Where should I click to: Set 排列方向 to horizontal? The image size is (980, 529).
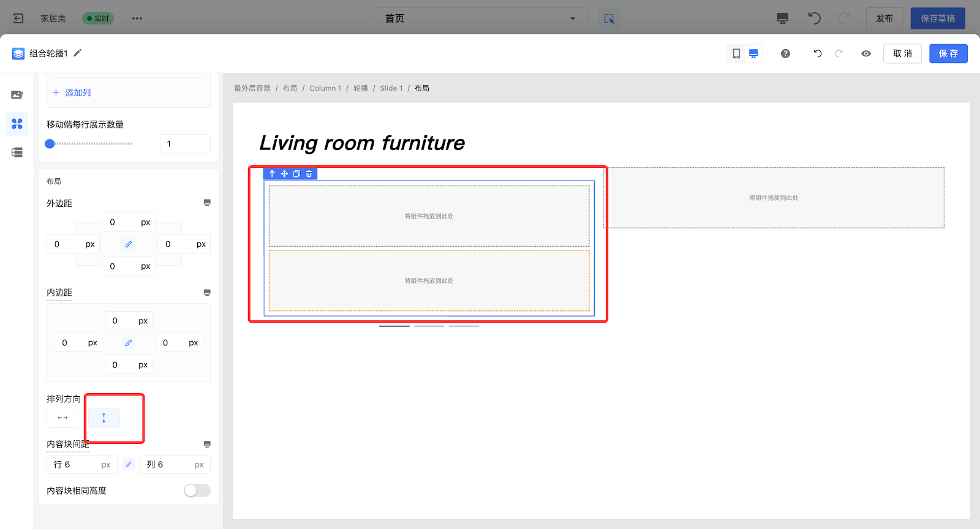62,418
